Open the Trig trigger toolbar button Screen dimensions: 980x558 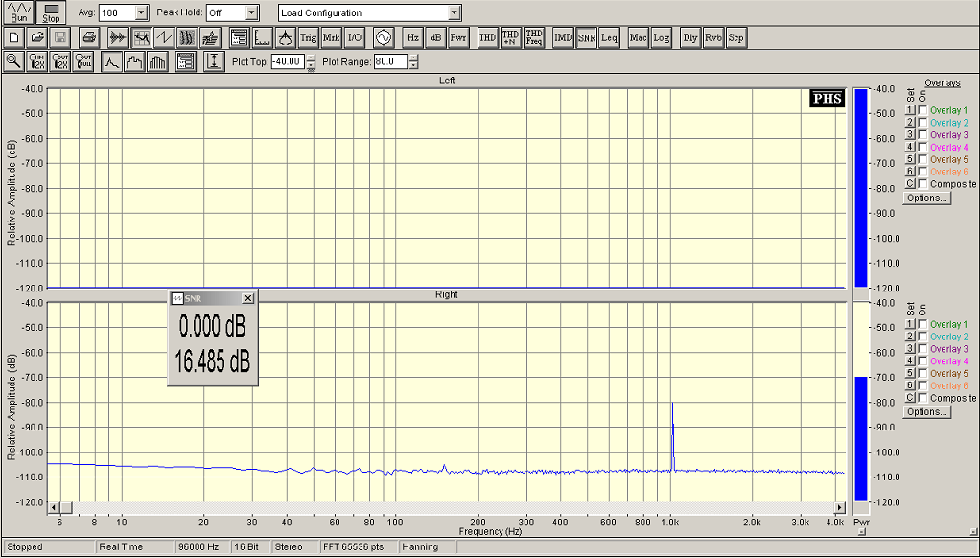pyautogui.click(x=309, y=37)
